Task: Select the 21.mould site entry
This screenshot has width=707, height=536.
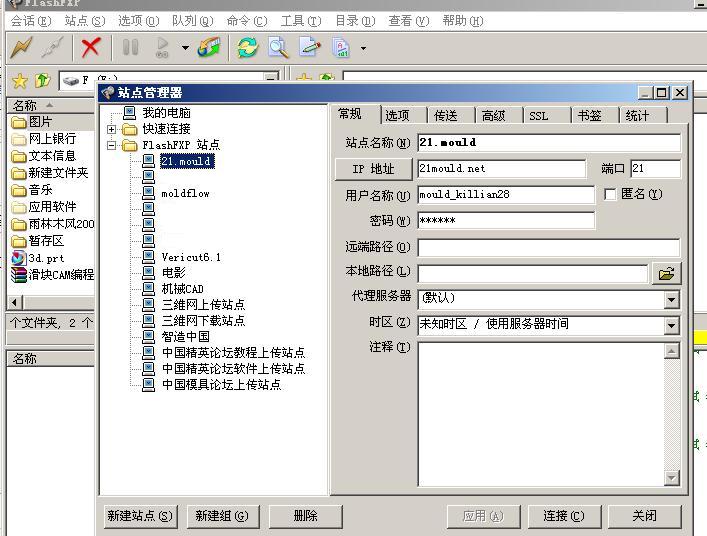Action: pos(187,161)
